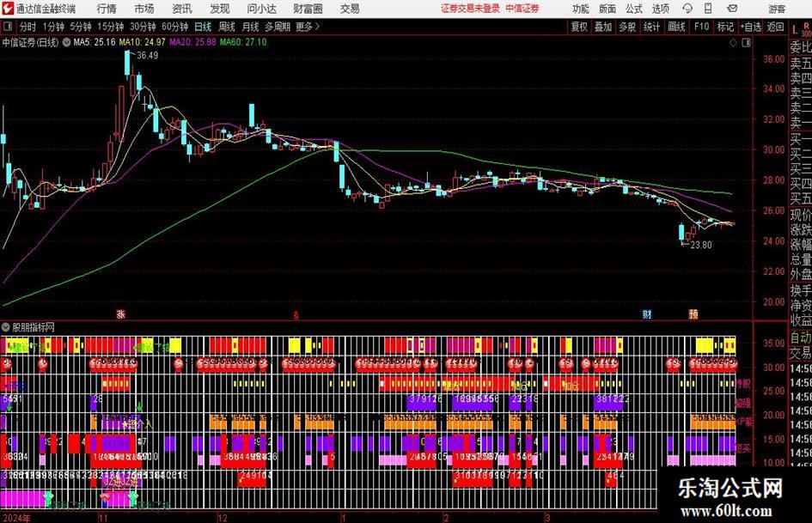
Task: Open the mail envelope icon
Action: click(x=732, y=9)
